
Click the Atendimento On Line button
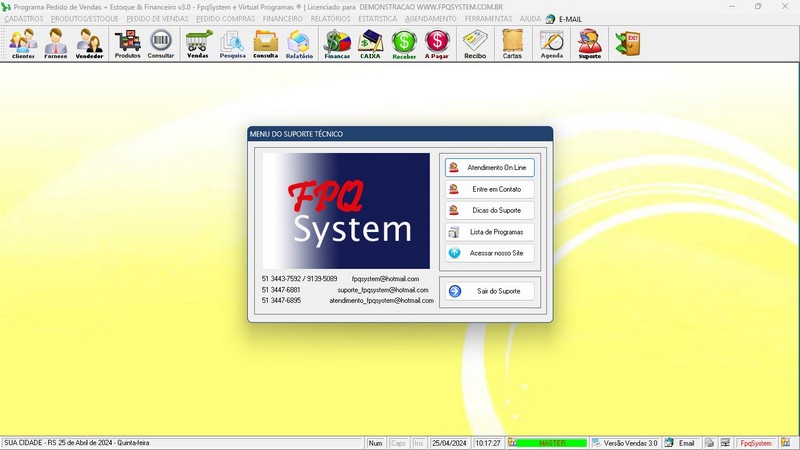pos(489,167)
